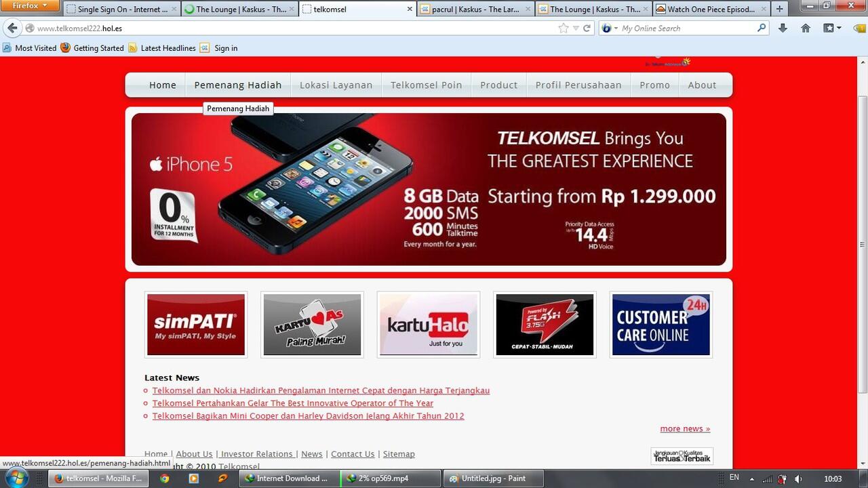Open the kartuHalo product tile
The image size is (868, 488).
click(x=429, y=325)
